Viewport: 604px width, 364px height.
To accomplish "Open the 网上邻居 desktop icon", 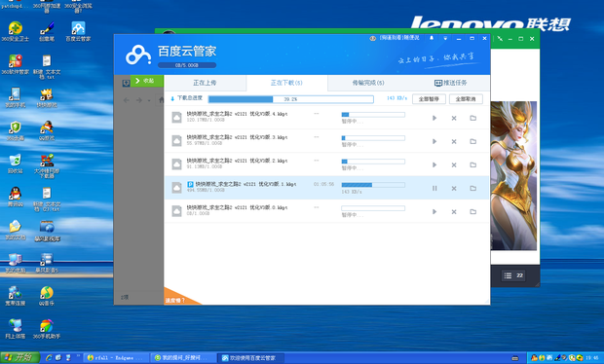I will [x=15, y=329].
